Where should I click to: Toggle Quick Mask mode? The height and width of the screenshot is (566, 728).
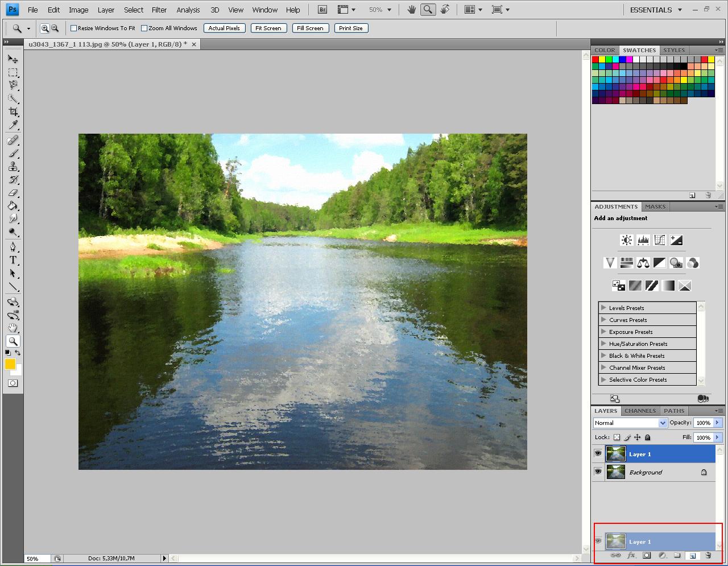coord(13,383)
